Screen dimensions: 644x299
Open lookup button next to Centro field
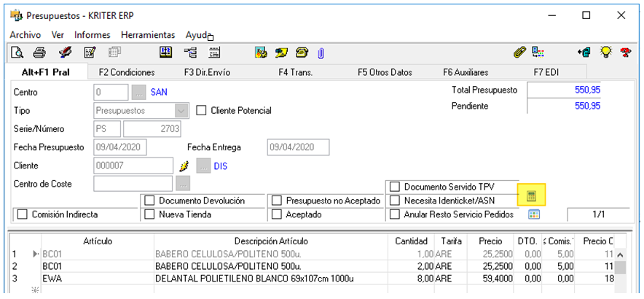coord(138,93)
